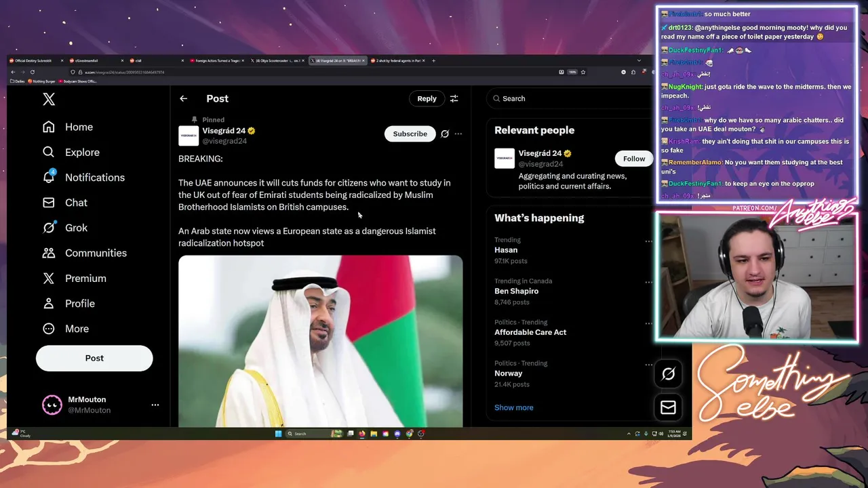Open the Affordable Care Act trending topic

click(530, 332)
